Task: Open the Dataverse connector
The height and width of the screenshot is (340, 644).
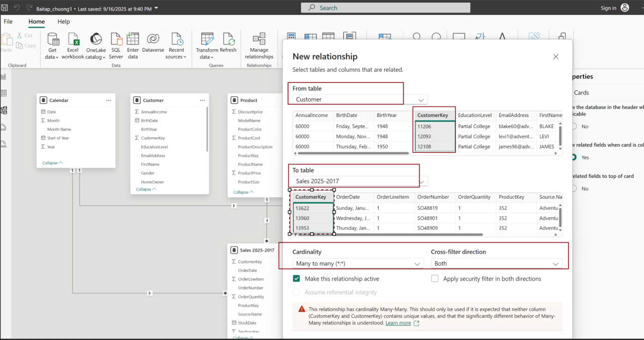Action: (x=153, y=40)
